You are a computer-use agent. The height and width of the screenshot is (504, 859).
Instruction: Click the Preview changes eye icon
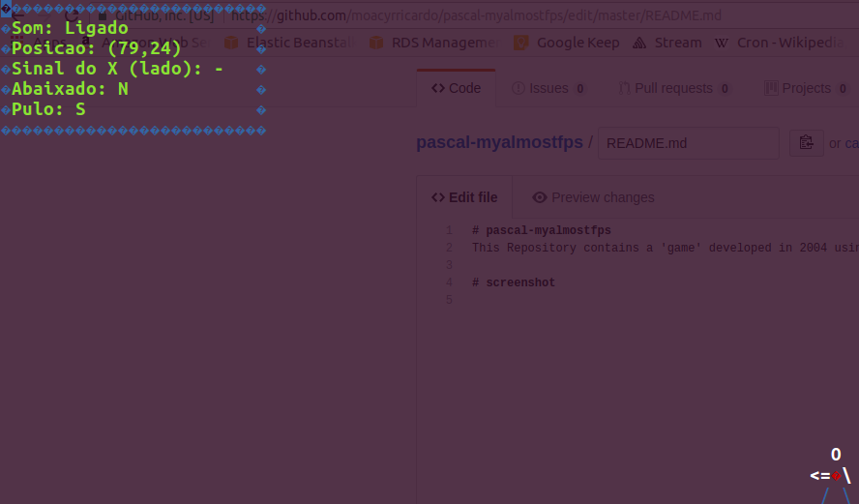coord(540,197)
